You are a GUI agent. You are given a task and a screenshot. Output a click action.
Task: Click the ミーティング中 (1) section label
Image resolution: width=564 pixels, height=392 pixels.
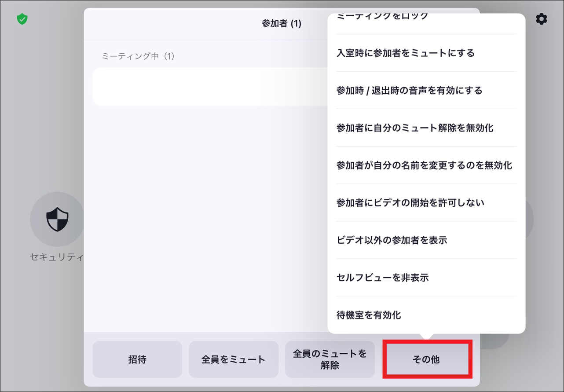(x=138, y=56)
